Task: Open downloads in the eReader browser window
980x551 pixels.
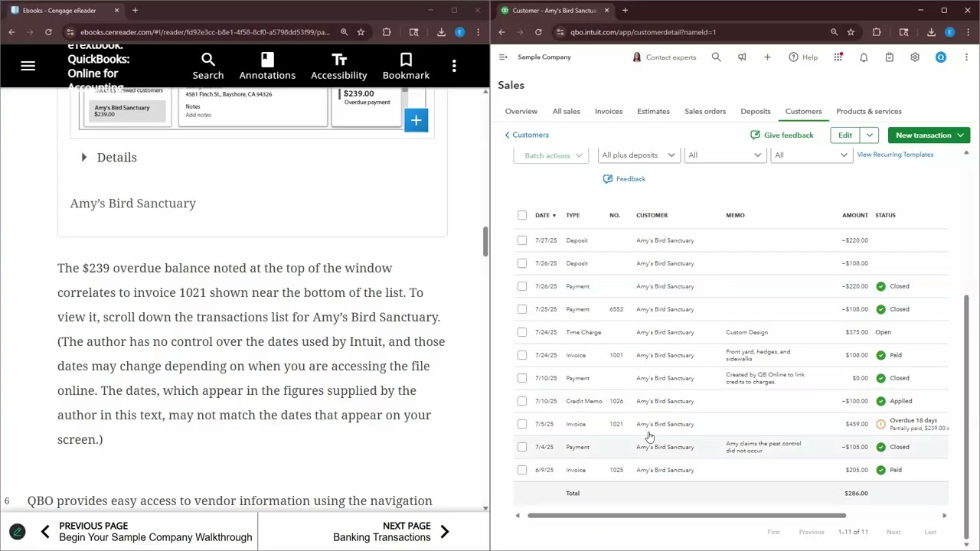Action: pyautogui.click(x=441, y=32)
